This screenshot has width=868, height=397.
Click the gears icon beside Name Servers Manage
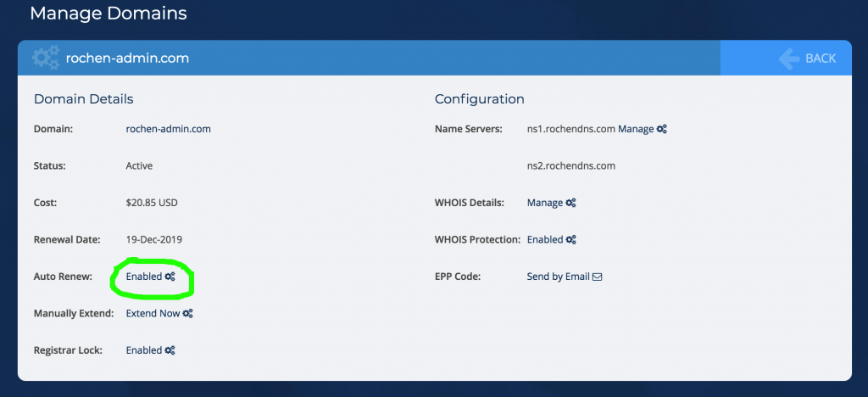(x=661, y=129)
